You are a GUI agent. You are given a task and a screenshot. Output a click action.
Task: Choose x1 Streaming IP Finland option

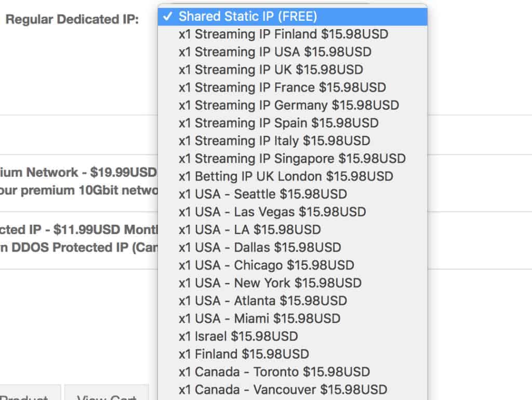(292, 34)
